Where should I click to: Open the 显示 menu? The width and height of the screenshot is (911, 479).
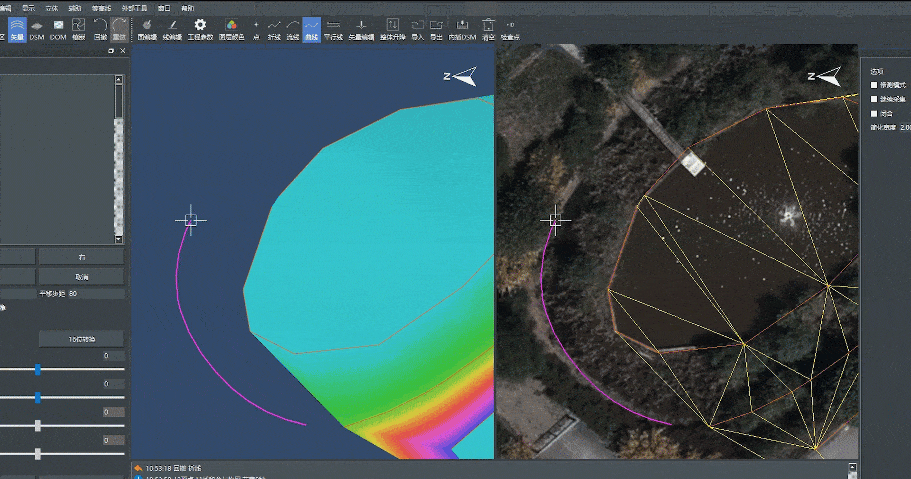(28, 7)
